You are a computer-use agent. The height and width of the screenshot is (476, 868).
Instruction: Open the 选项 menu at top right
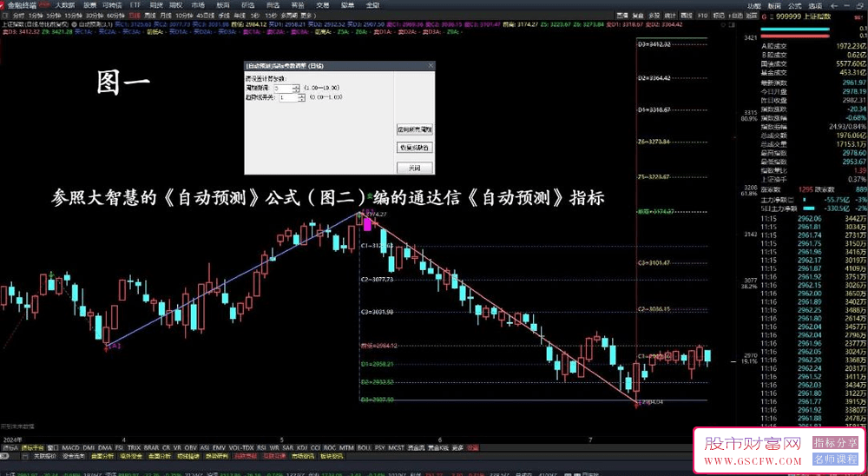(815, 5)
